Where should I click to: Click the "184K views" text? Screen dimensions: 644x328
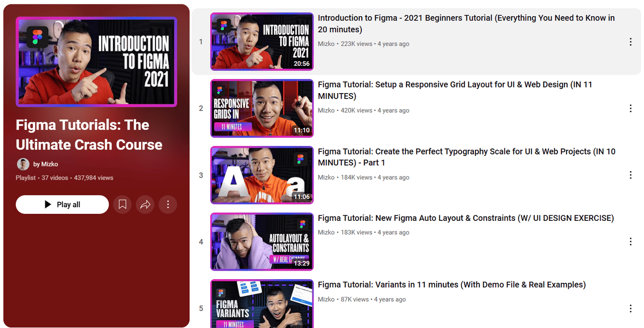click(x=356, y=177)
